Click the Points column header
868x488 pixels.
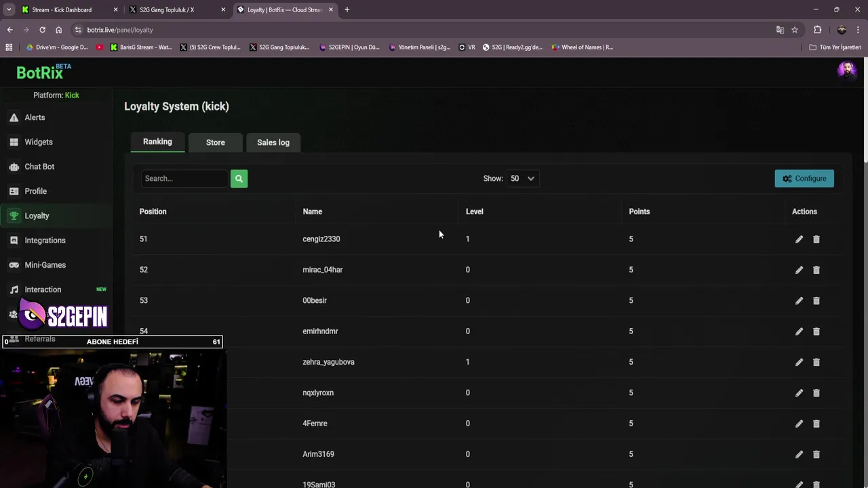click(639, 211)
